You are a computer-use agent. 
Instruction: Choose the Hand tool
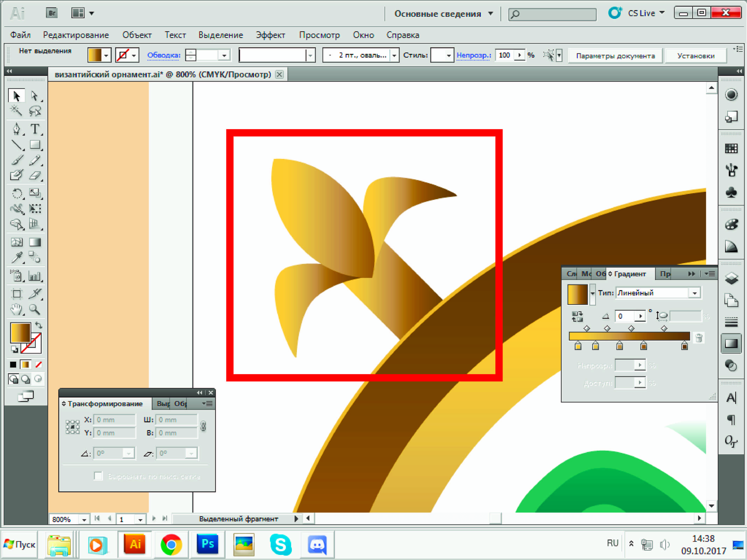(16, 309)
